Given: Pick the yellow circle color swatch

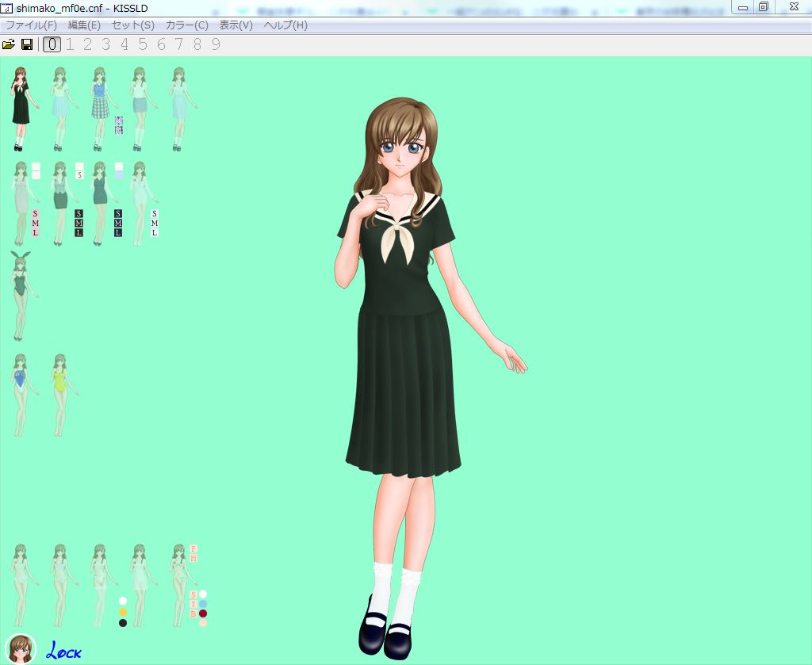Looking at the screenshot, I should click(x=123, y=612).
